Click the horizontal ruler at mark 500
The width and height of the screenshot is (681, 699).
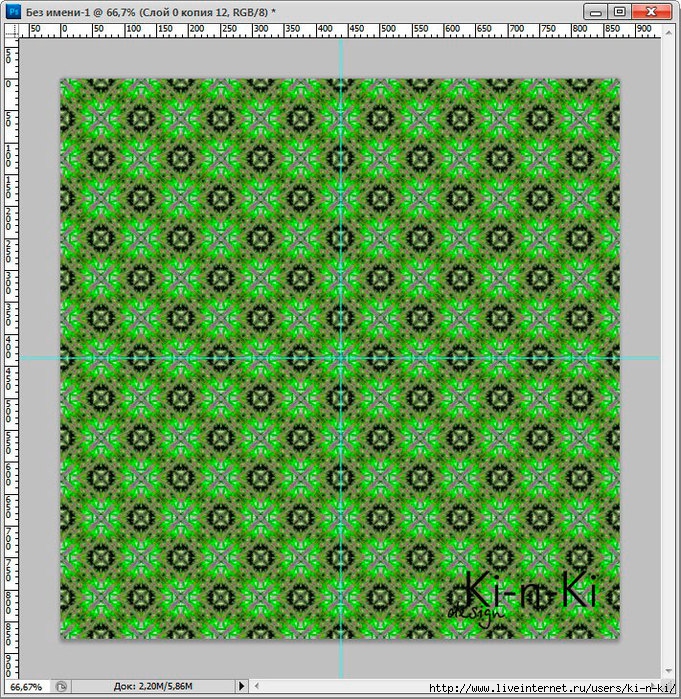388,30
